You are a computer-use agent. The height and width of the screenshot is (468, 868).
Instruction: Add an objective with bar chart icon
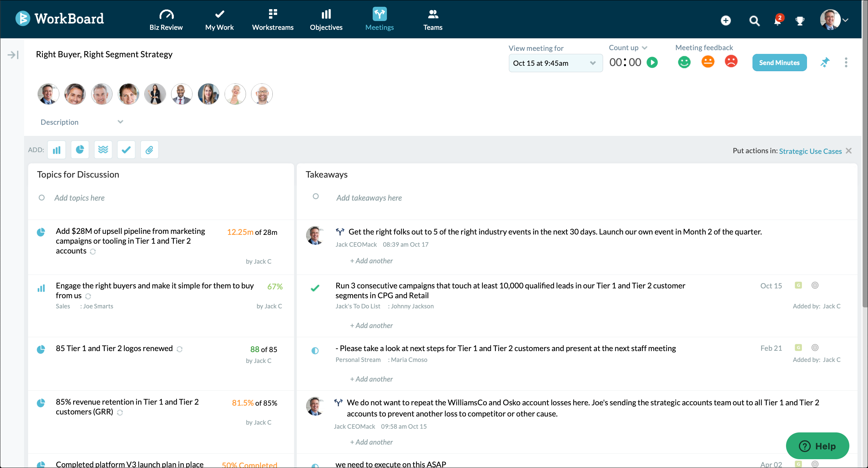point(57,150)
